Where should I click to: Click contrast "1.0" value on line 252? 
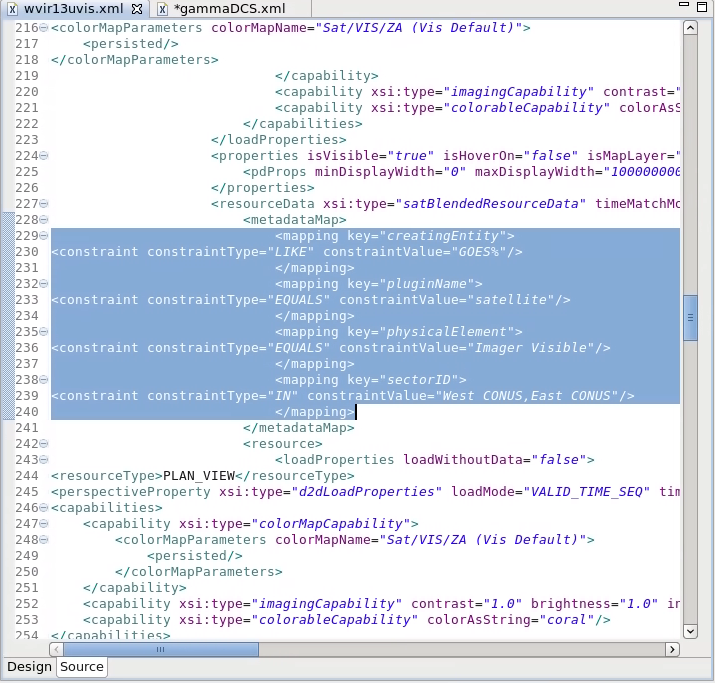click(x=503, y=604)
